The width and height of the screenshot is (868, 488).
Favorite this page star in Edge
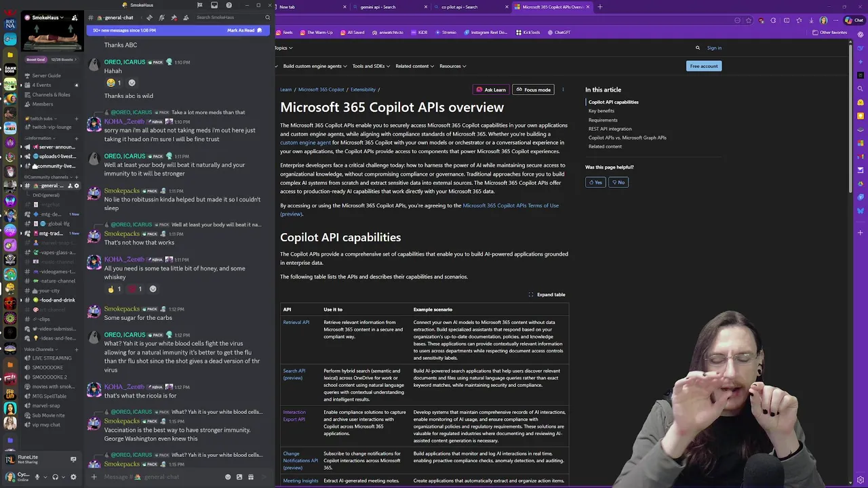[x=749, y=20]
